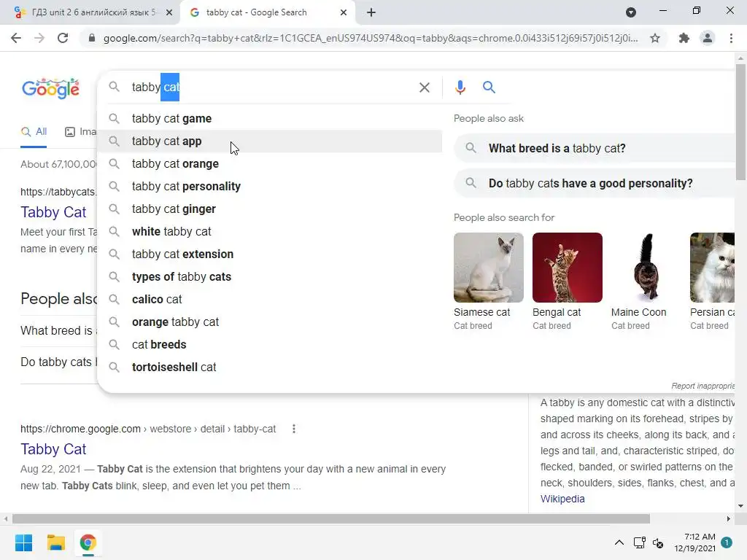Select the Bengal cat thumbnail
Viewport: 747px width, 560px height.
568,267
